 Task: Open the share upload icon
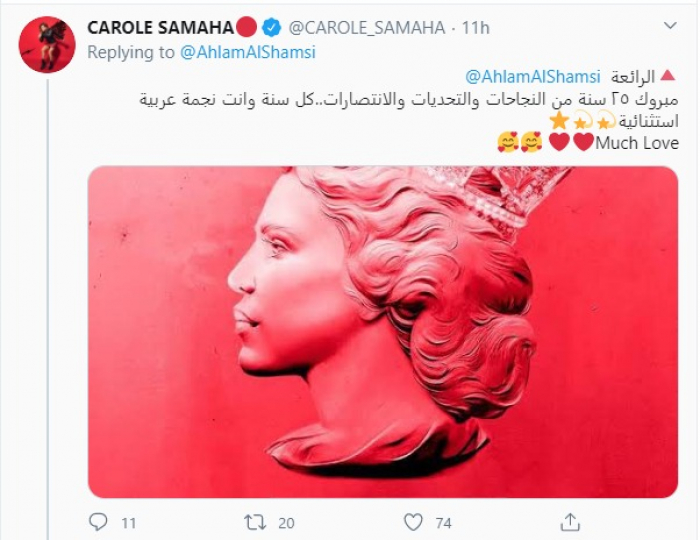pos(570,521)
